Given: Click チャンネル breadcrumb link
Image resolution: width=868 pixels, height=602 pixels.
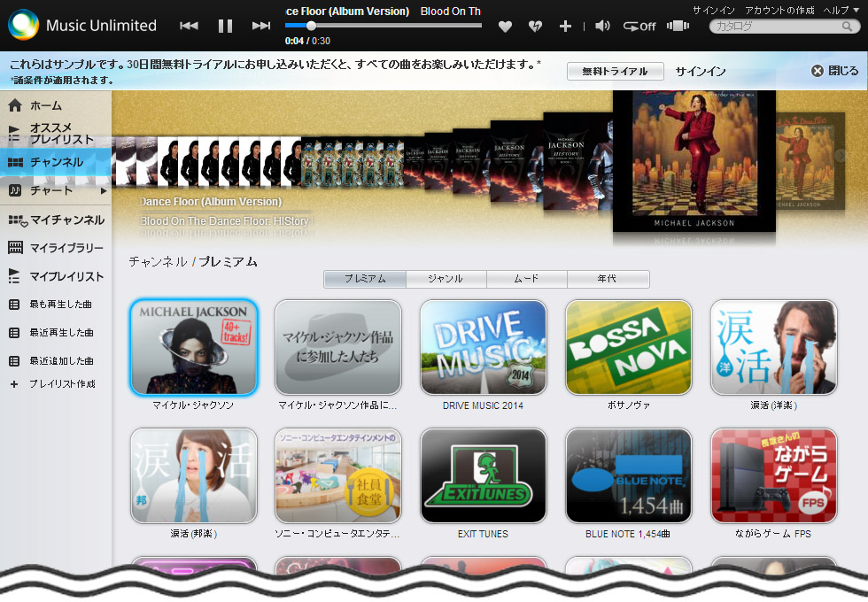Looking at the screenshot, I should [159, 262].
